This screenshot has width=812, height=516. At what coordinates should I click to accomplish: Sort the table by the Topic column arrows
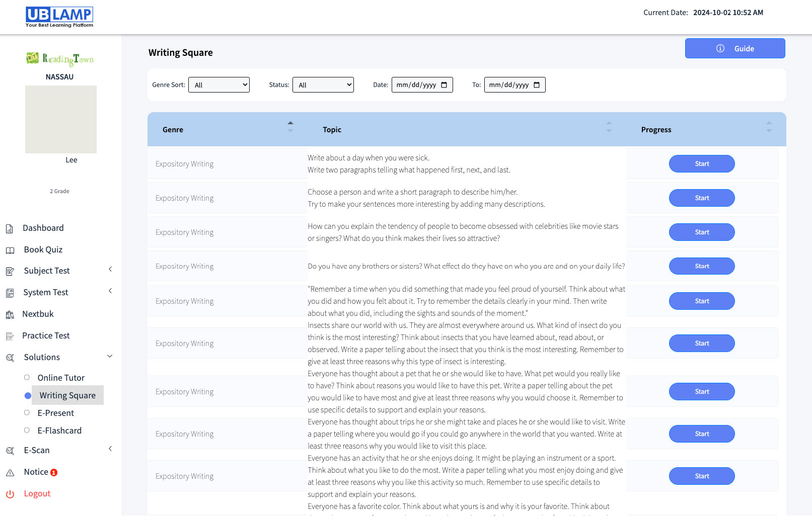point(609,127)
